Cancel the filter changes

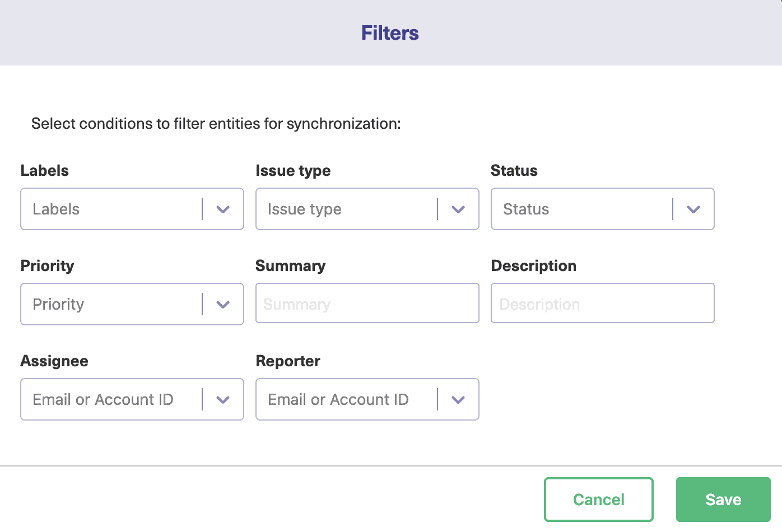click(598, 499)
